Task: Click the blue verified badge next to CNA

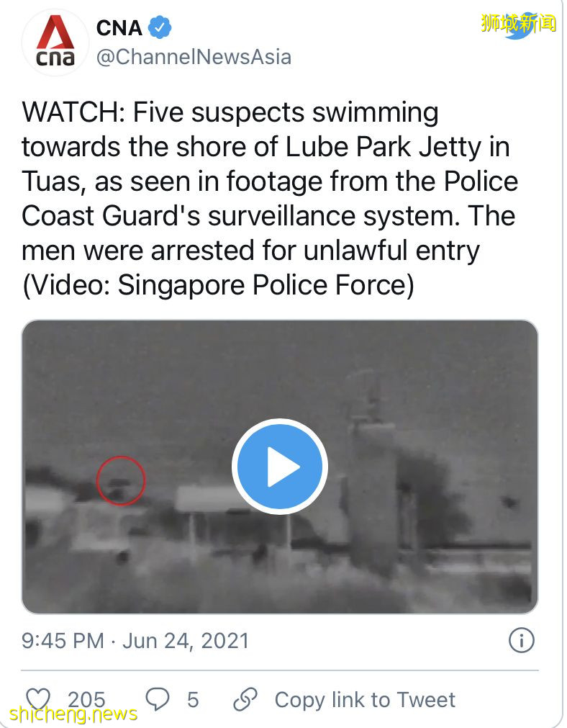Action: click(x=160, y=28)
